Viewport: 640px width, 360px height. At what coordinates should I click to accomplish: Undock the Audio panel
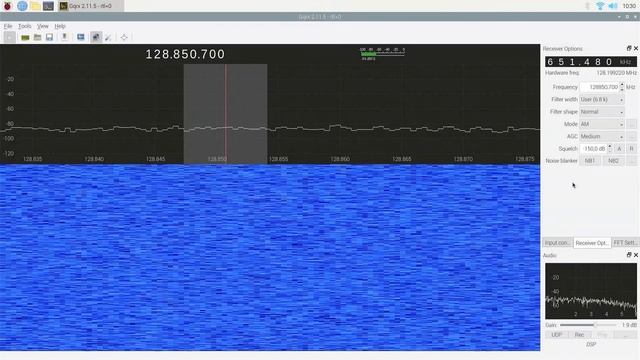[629, 255]
